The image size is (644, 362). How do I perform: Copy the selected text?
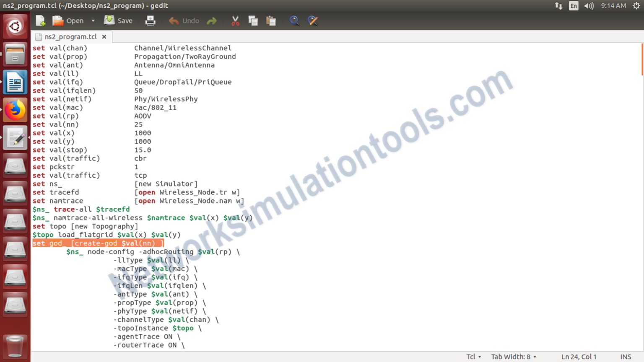point(253,21)
